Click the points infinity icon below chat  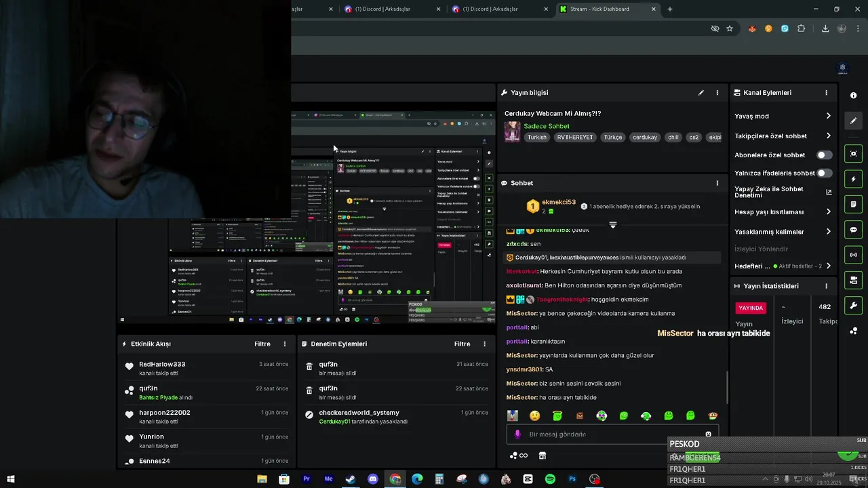518,456
